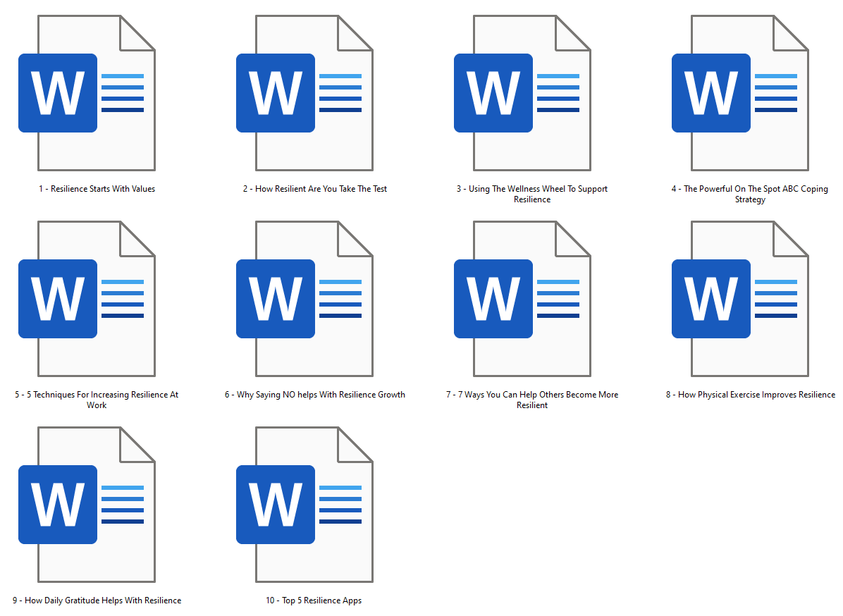This screenshot has width=843, height=616.
Task: Click the Top 5 Resilience Apps icon
Action: [x=304, y=505]
